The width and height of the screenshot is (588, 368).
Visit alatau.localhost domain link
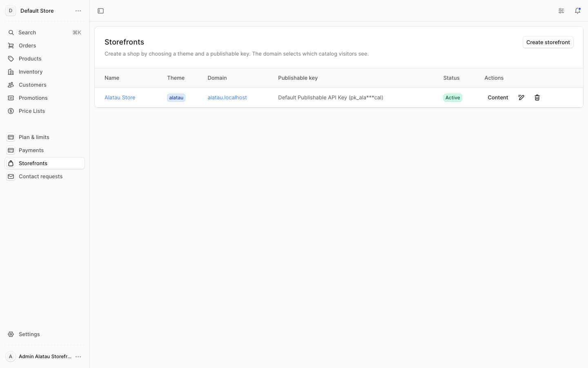click(x=227, y=98)
